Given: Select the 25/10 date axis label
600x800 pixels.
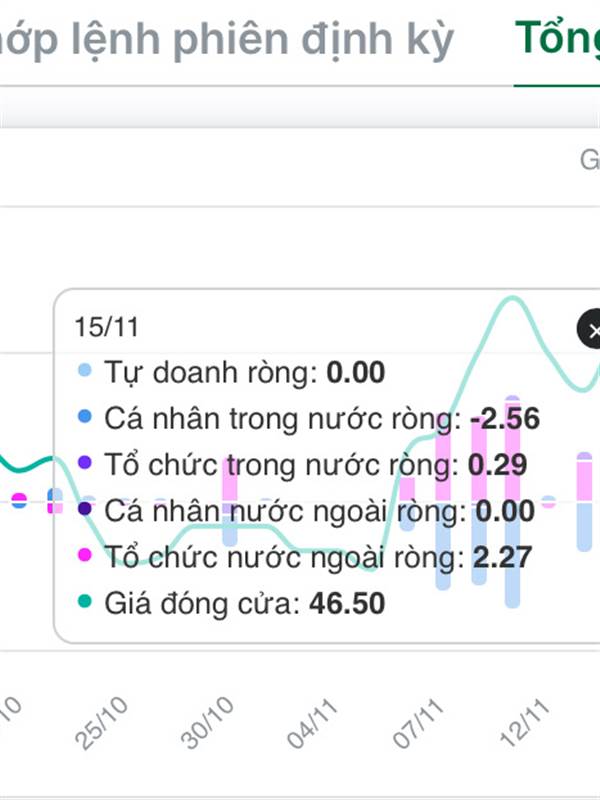Looking at the screenshot, I should (101, 723).
